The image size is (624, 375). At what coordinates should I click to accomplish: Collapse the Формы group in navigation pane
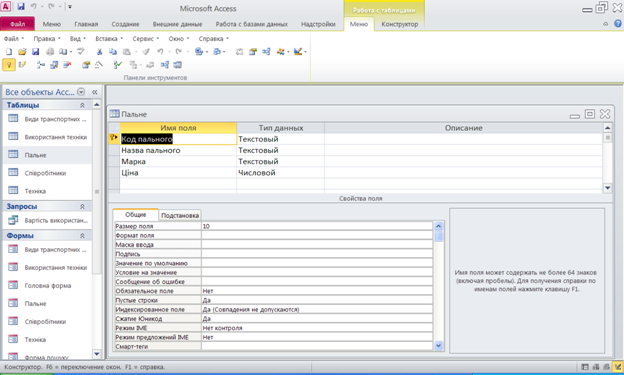pos(82,236)
